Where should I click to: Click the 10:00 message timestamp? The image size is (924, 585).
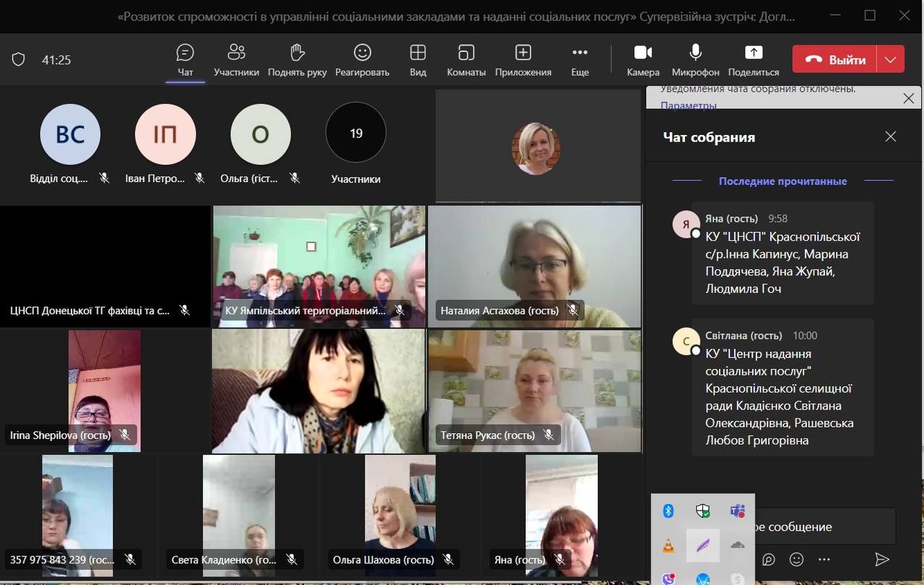point(805,336)
